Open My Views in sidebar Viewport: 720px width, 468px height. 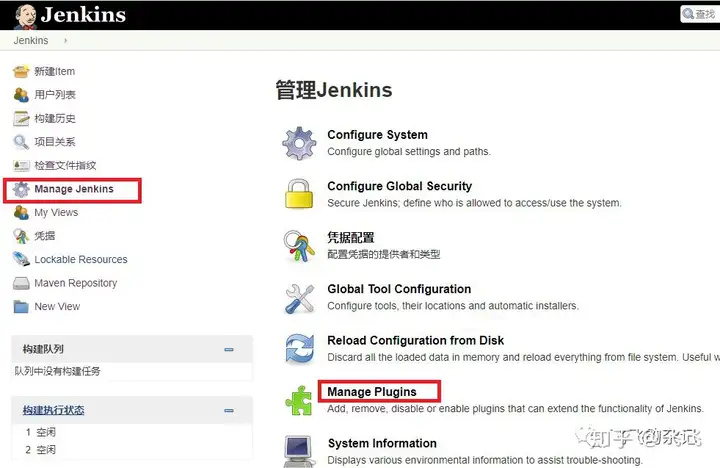56,213
